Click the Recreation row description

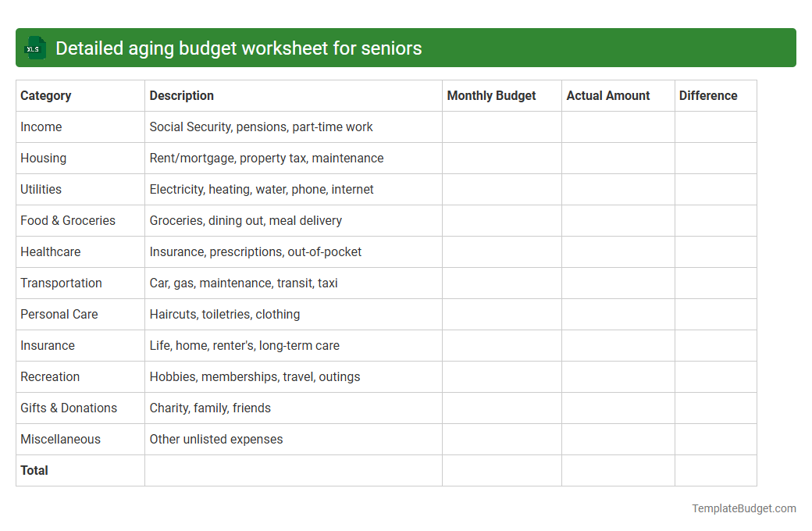255,376
